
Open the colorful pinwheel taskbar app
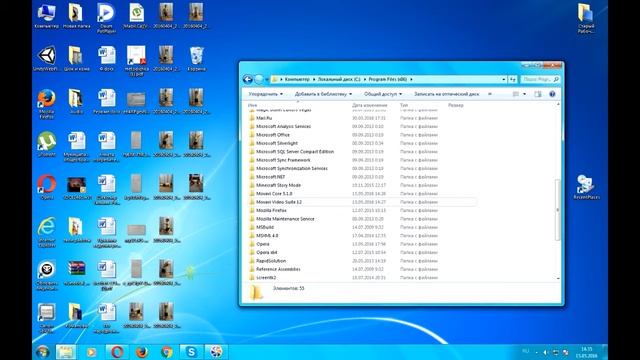[216, 351]
